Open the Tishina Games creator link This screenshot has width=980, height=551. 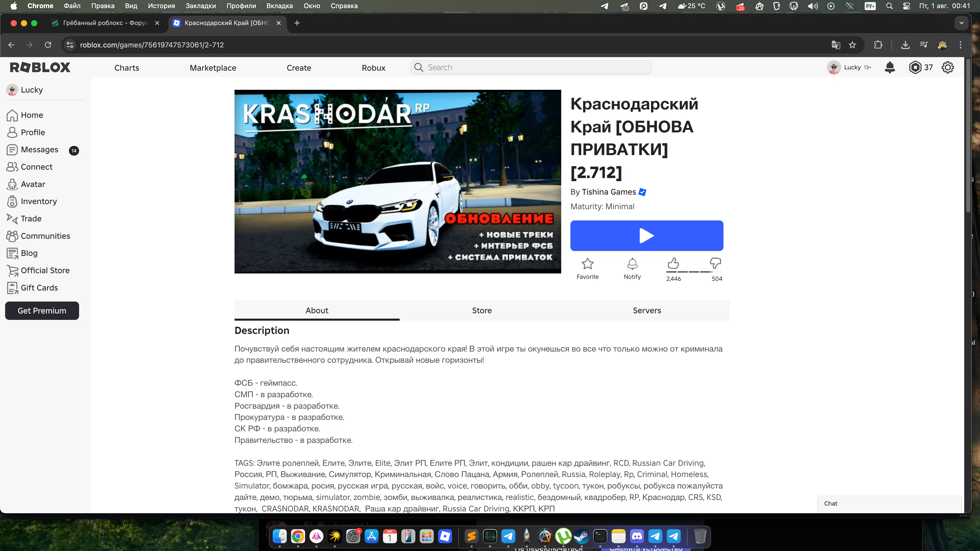pyautogui.click(x=609, y=192)
